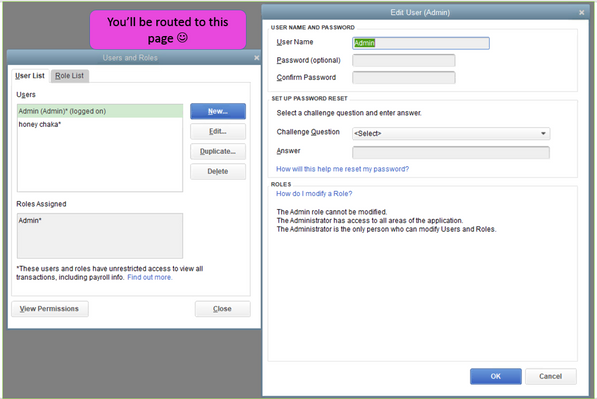The height and width of the screenshot is (399, 597).
Task: Select Admin (Admin) logged on user
Action: (100, 111)
